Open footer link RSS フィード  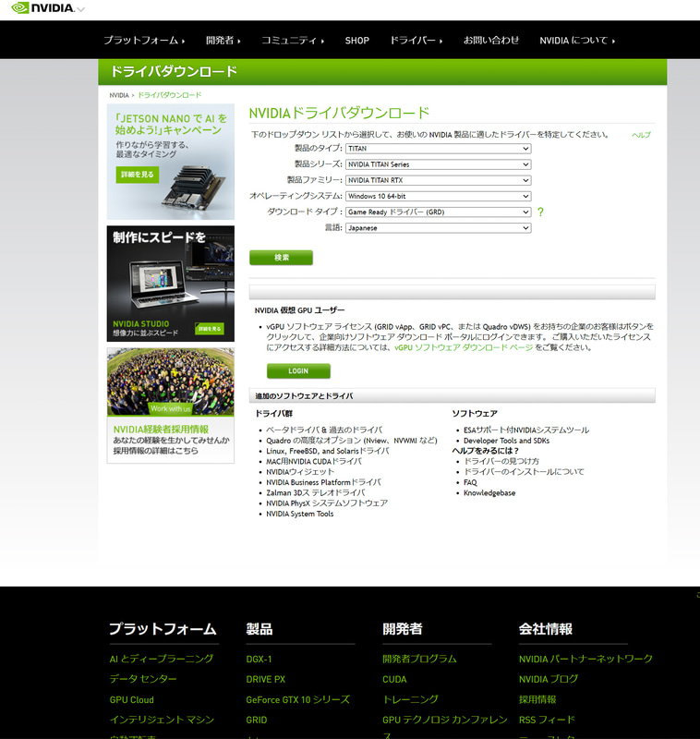(x=547, y=721)
